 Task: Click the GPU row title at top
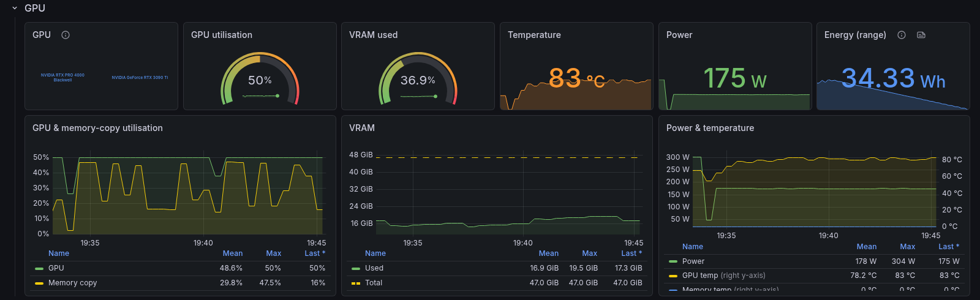point(35,8)
